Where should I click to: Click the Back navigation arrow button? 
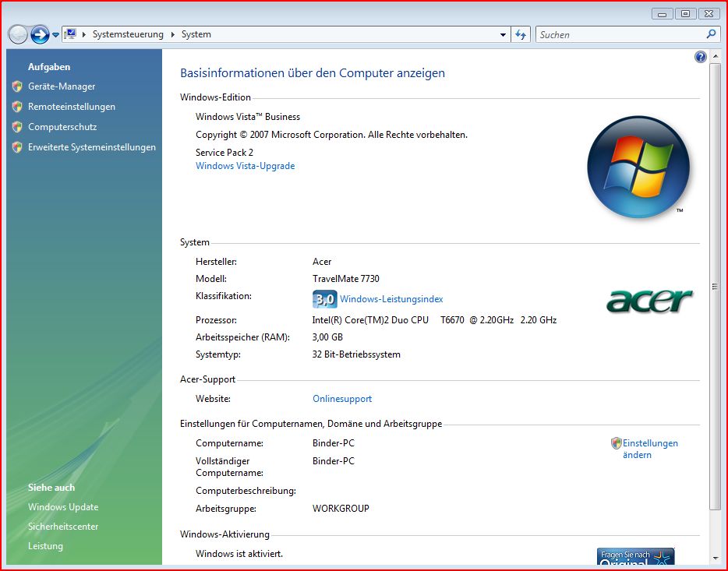pyautogui.click(x=18, y=34)
